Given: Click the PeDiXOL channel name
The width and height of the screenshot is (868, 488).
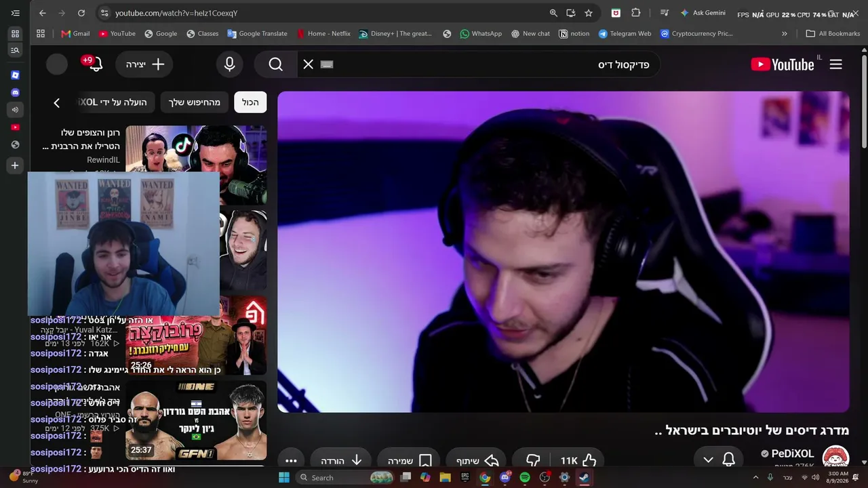Looking at the screenshot, I should (793, 453).
